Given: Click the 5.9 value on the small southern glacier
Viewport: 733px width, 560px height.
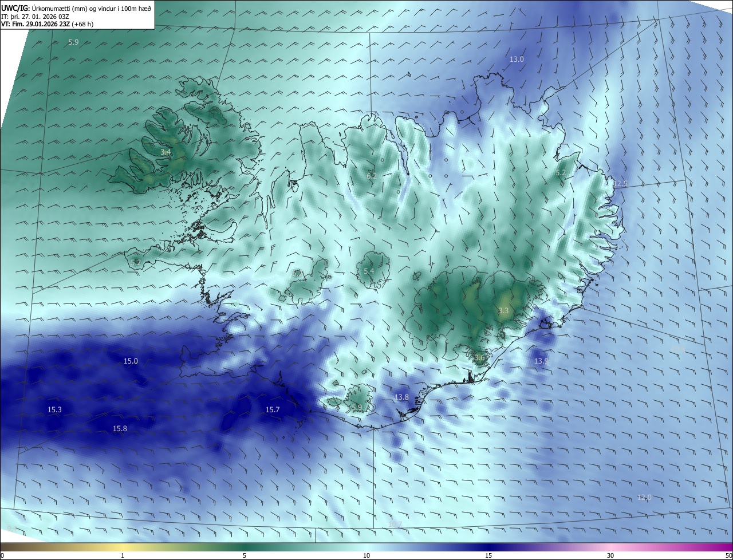Looking at the screenshot, I should coord(357,407).
